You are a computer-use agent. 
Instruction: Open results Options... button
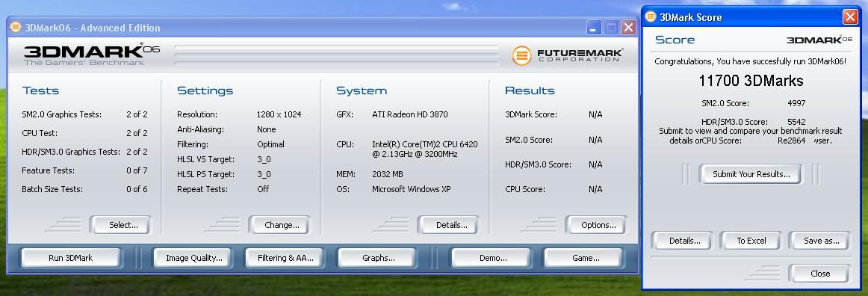595,225
